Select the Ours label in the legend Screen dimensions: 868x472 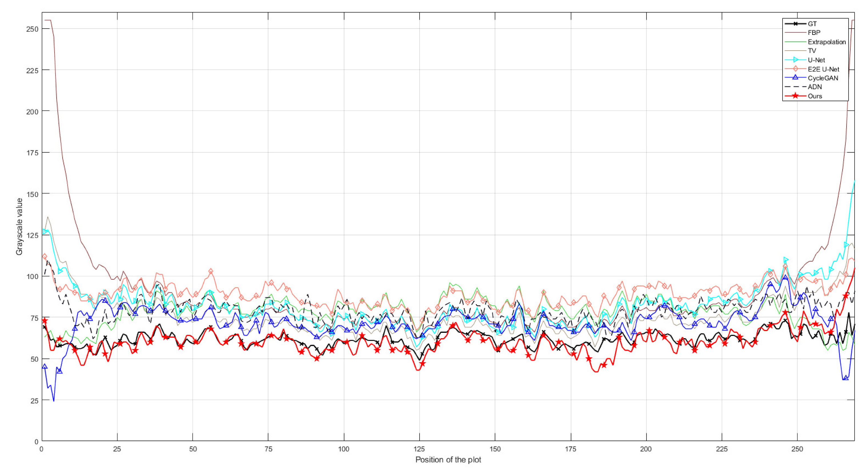815,96
